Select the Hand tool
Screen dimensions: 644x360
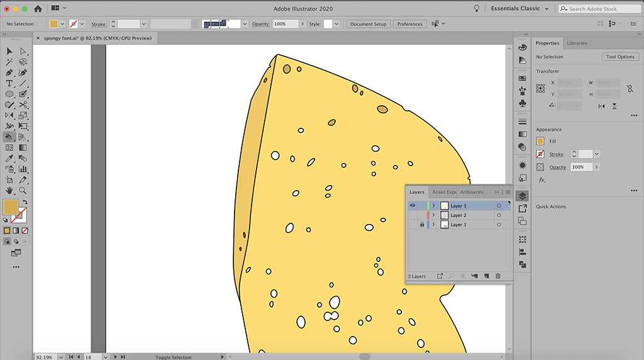[x=9, y=190]
